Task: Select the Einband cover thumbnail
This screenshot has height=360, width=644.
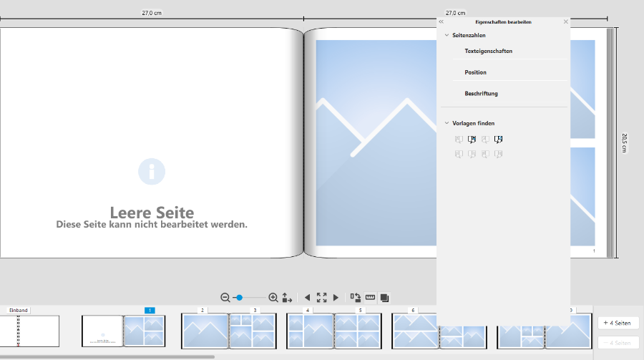Action: (29, 331)
